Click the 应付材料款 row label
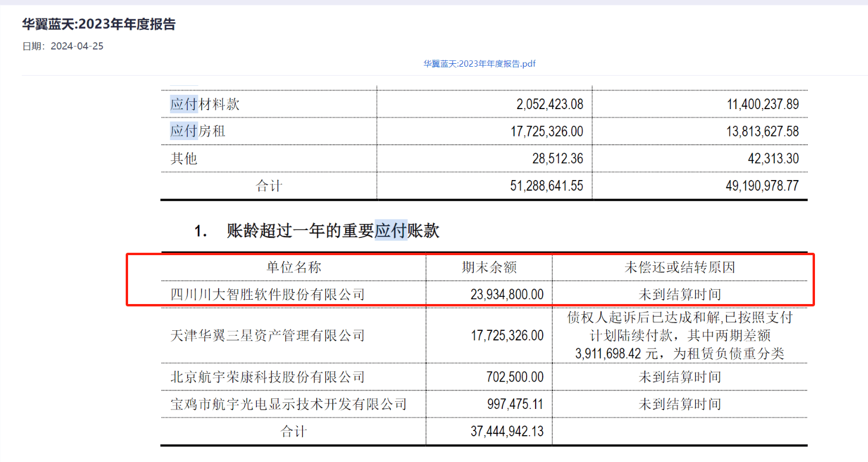Viewport: 868px width, 462px height. pyautogui.click(x=205, y=104)
